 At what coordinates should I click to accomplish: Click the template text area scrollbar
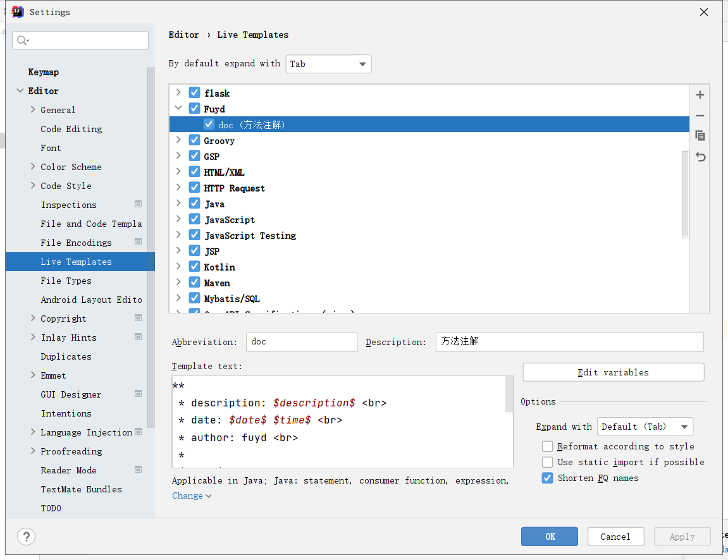[509, 394]
